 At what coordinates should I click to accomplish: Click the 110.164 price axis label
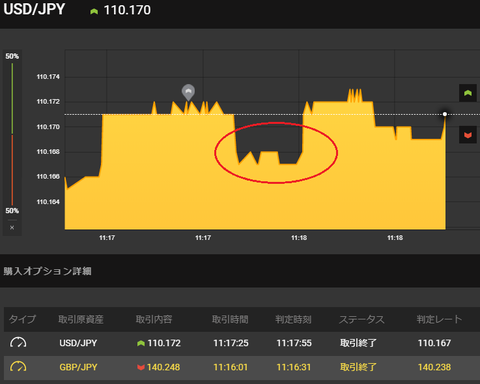point(48,202)
